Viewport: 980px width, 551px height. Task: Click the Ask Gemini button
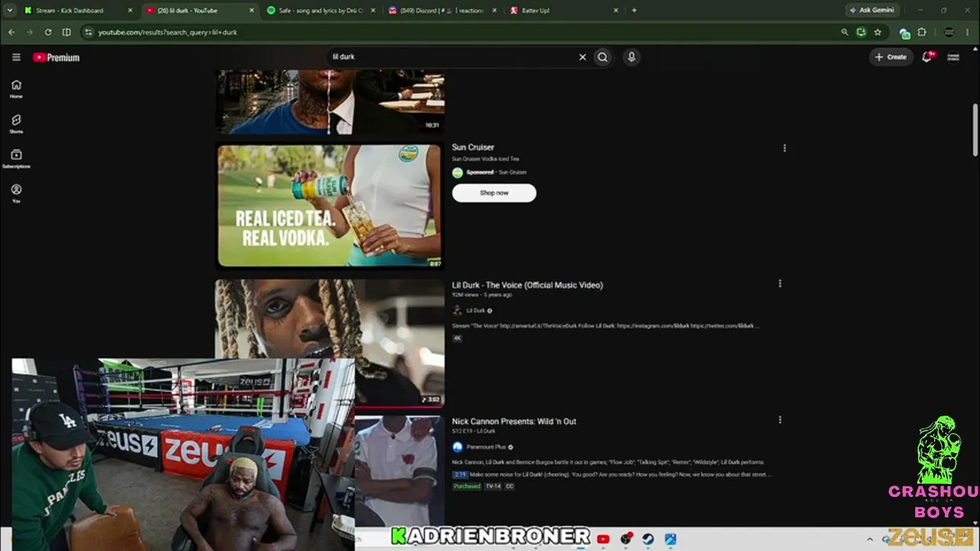[871, 11]
